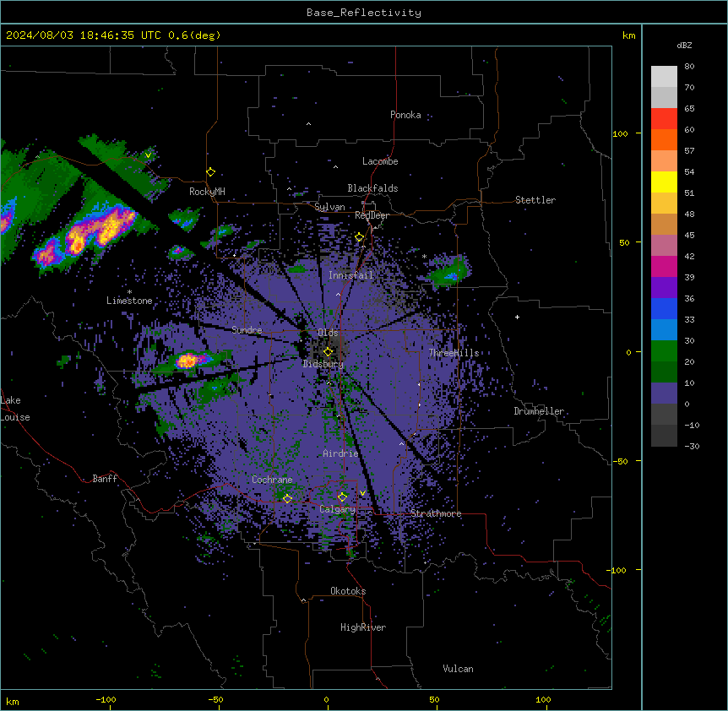Image resolution: width=728 pixels, height=711 pixels.
Task: Click the legend value -30 at bottom
Action: pyautogui.click(x=692, y=446)
